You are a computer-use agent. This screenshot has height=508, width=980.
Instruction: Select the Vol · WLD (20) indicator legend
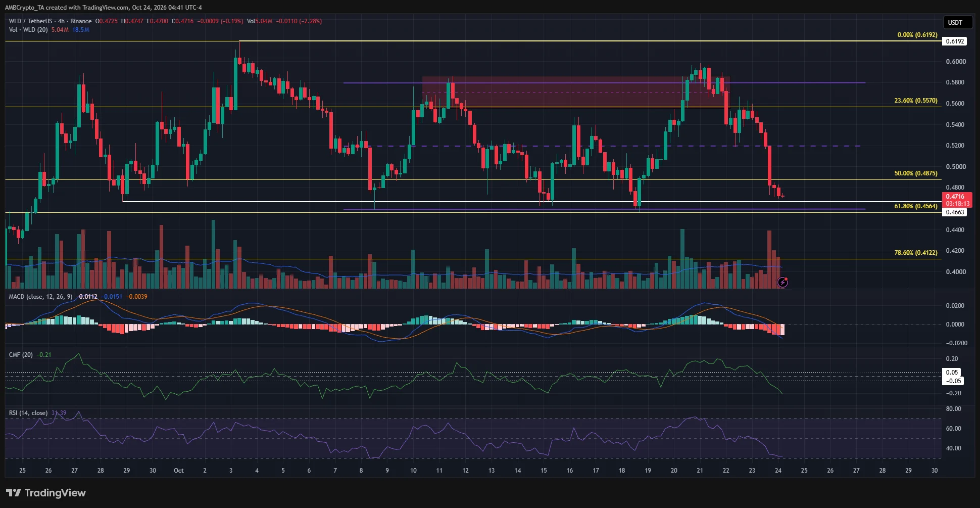click(x=28, y=30)
